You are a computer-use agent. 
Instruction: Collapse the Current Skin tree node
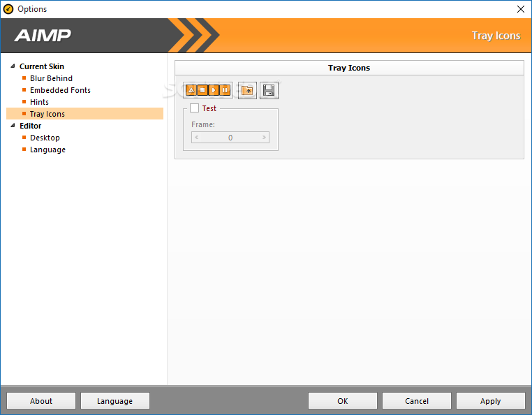coord(13,66)
